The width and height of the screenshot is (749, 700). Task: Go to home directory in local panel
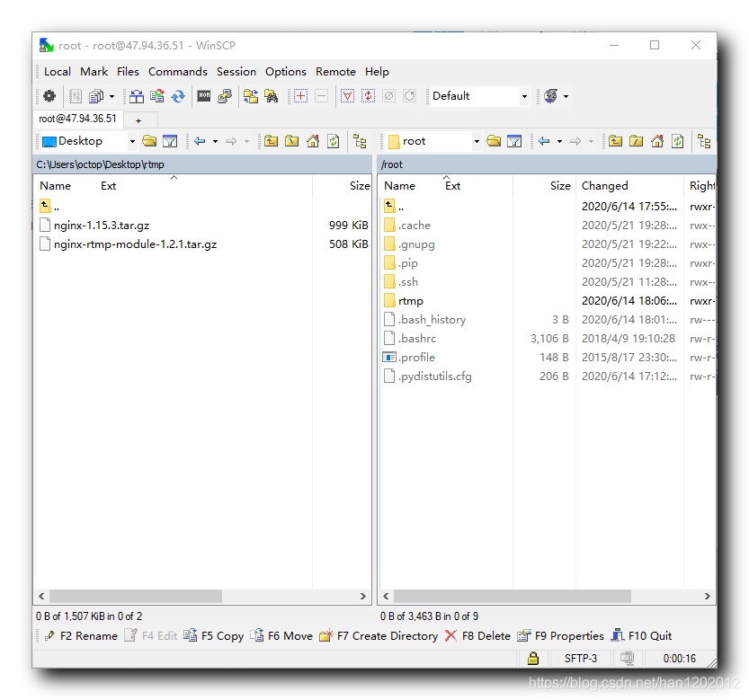[x=313, y=141]
